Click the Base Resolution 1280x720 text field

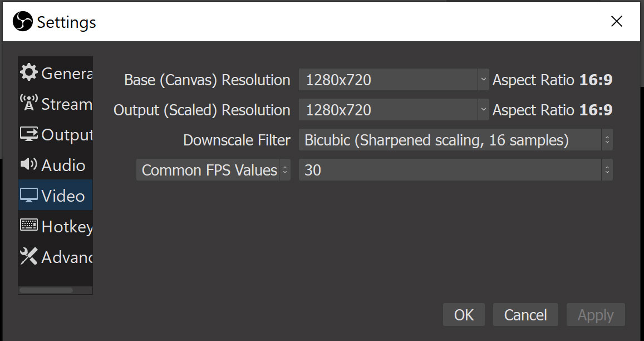pyautogui.click(x=388, y=80)
